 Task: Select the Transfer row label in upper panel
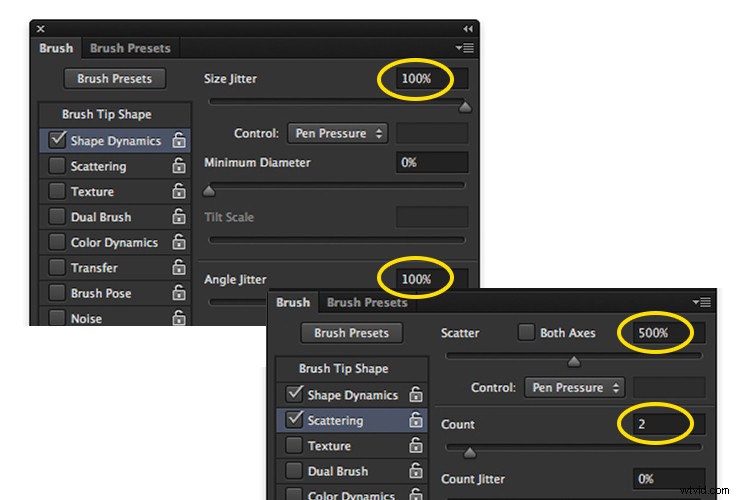pos(94,267)
